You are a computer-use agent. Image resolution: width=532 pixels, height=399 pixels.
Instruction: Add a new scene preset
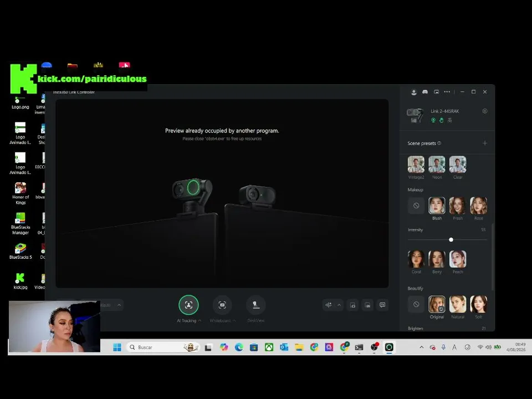pos(485,143)
